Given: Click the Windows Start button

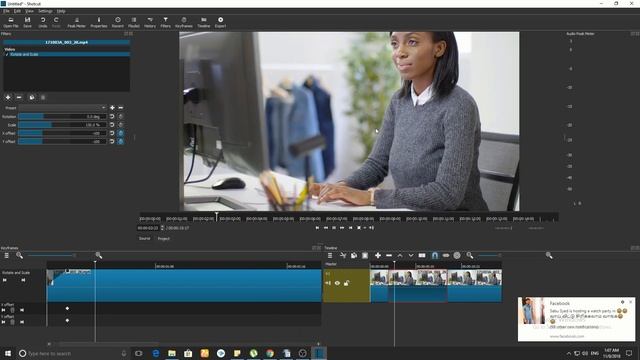Looking at the screenshot, I should 8,353.
